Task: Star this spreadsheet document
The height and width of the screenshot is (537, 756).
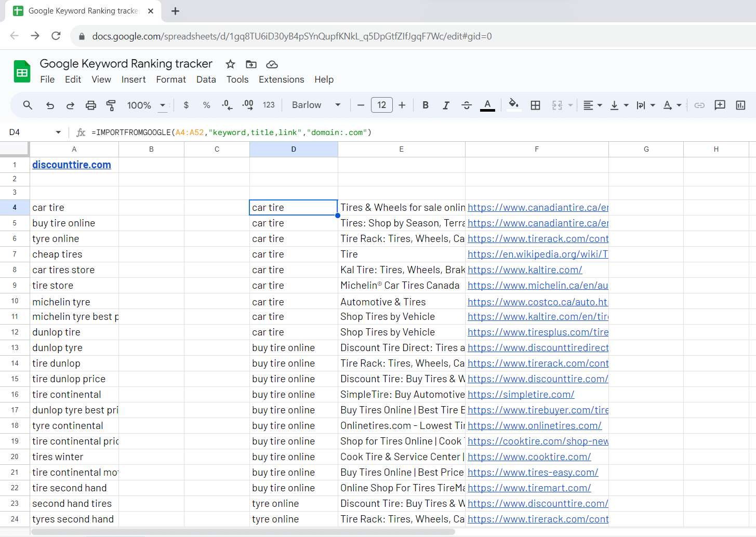Action: click(230, 64)
